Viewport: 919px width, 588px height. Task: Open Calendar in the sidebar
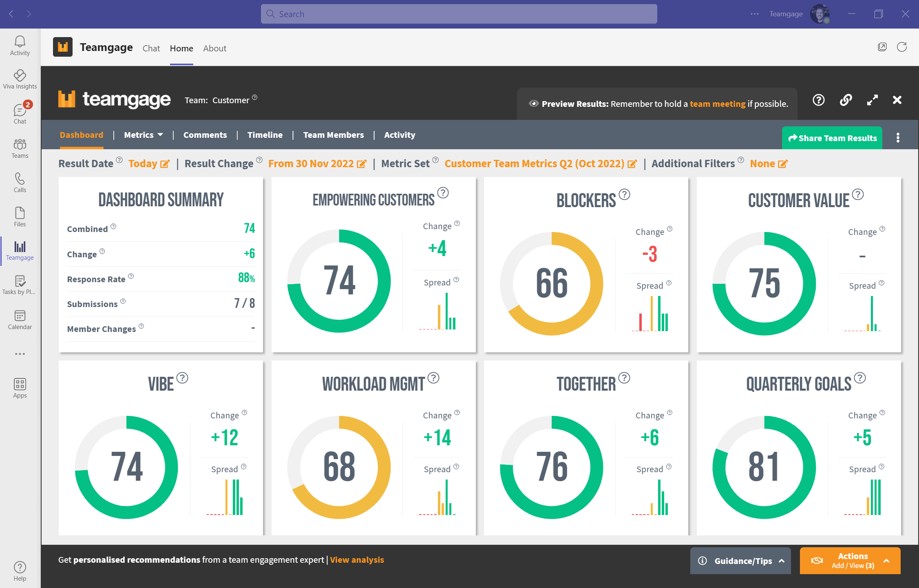pyautogui.click(x=20, y=320)
